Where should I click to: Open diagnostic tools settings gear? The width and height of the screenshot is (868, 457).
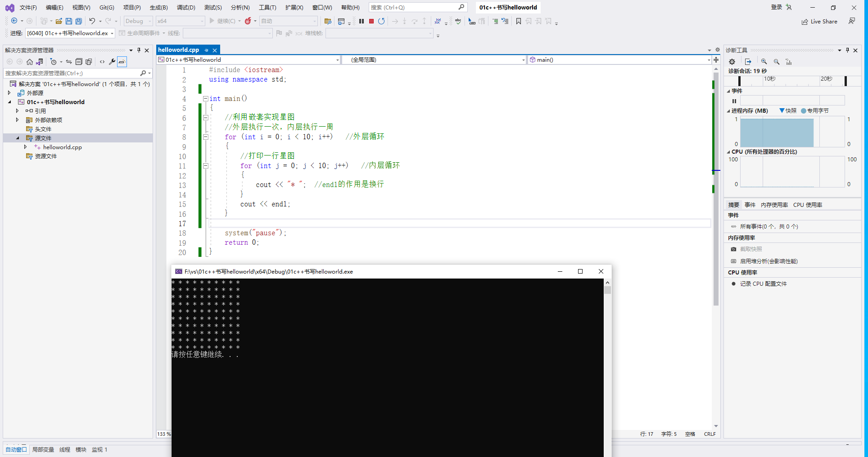point(732,62)
